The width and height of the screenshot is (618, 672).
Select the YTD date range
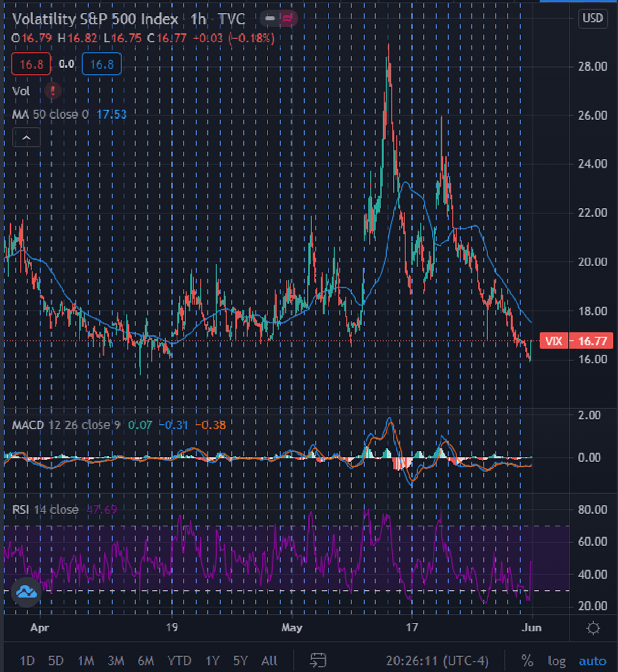point(179,660)
